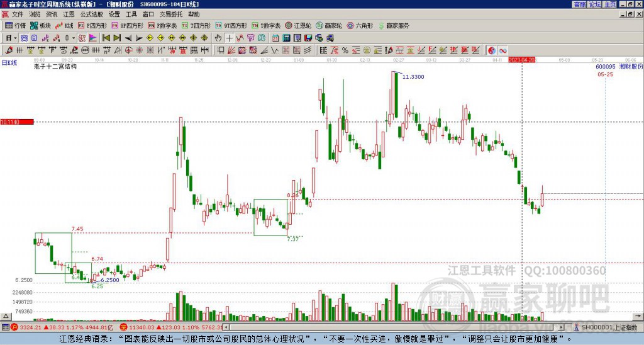Click the 客服 button in title bar
This screenshot has width=644, height=345.
[579, 4]
